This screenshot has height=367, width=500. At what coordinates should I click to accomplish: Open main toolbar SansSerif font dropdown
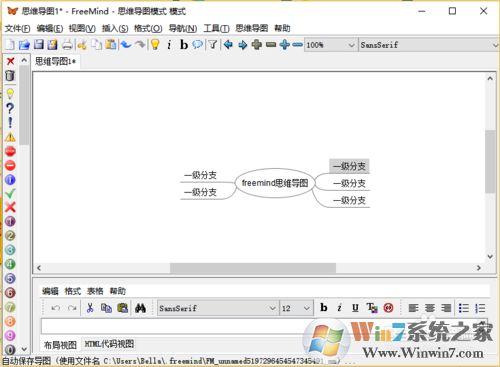(x=429, y=45)
